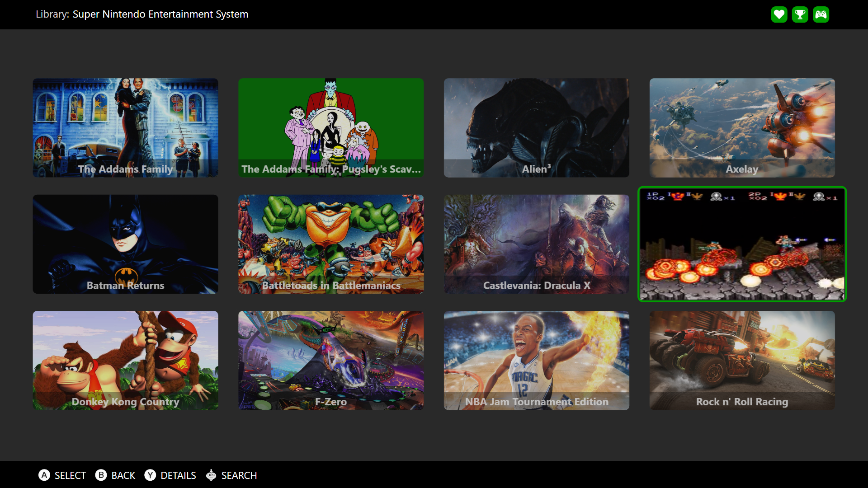
Task: Select the Axelay game tile
Action: pyautogui.click(x=742, y=128)
